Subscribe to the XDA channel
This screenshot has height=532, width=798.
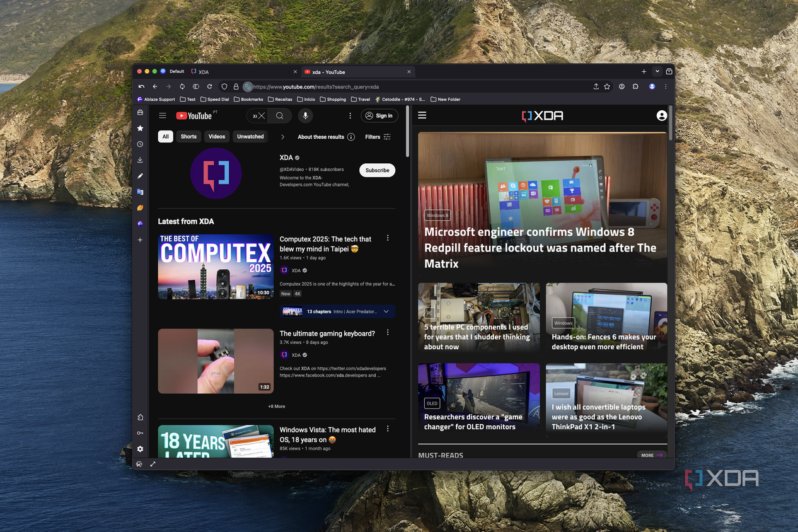(377, 170)
